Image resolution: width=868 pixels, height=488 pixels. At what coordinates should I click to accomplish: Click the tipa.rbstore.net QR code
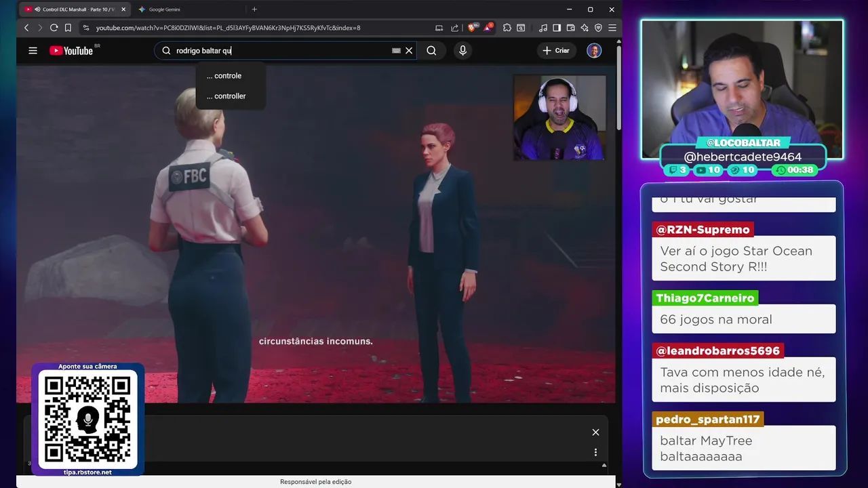pyautogui.click(x=87, y=420)
